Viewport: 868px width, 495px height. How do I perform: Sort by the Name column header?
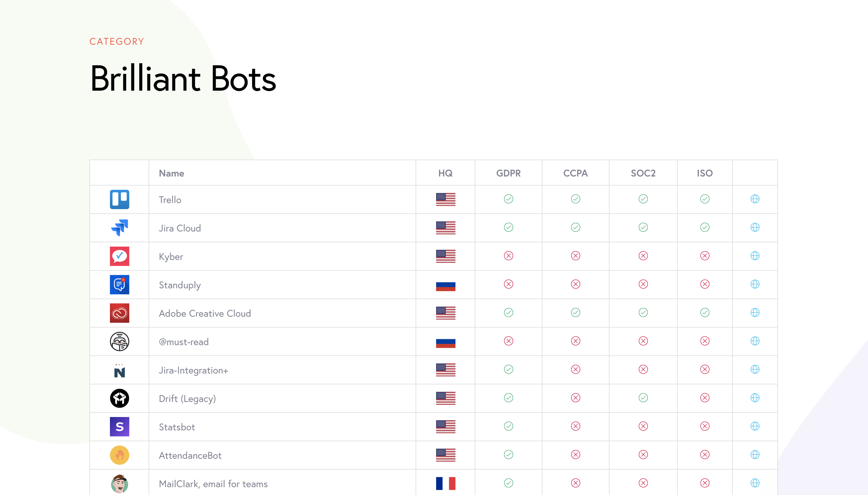pos(171,173)
